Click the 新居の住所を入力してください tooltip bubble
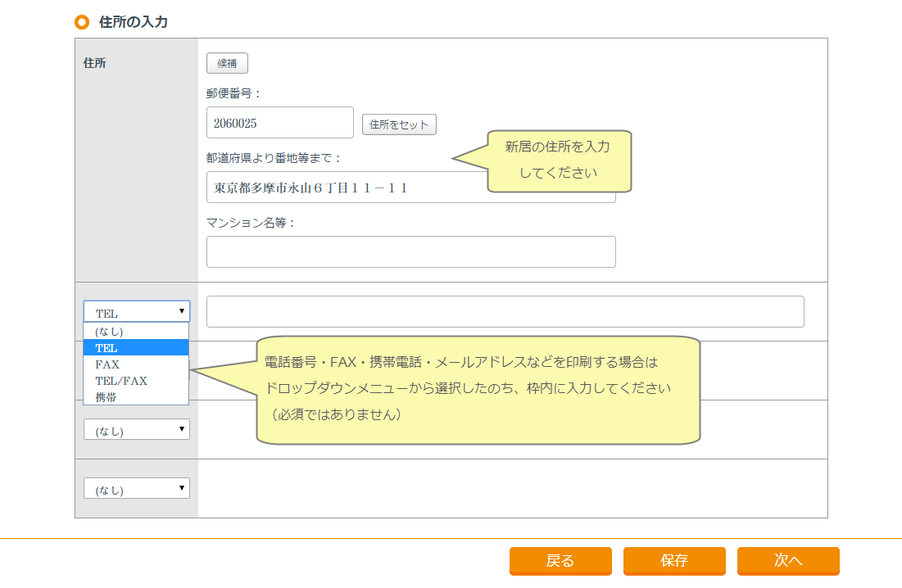902x588 pixels. point(558,161)
